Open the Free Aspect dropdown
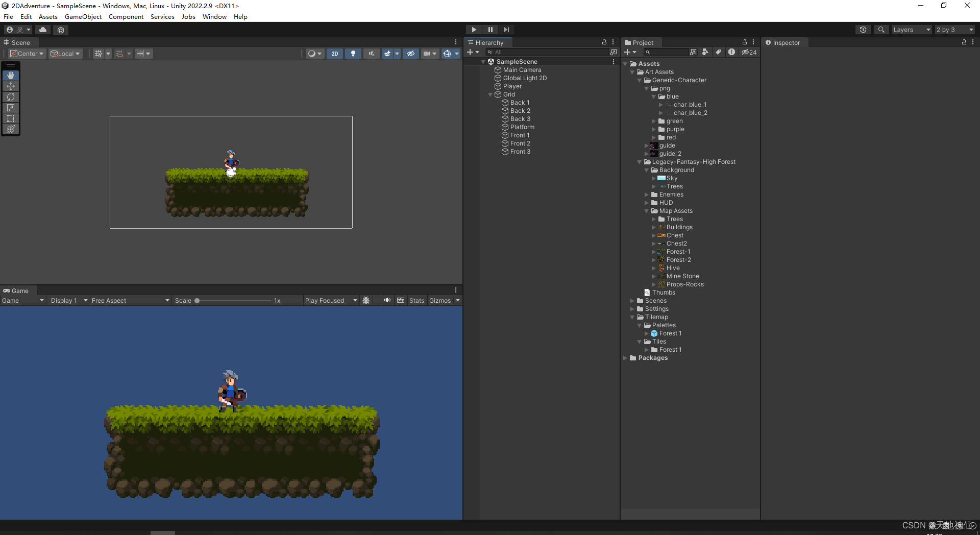Viewport: 980px width, 535px height. click(x=130, y=301)
